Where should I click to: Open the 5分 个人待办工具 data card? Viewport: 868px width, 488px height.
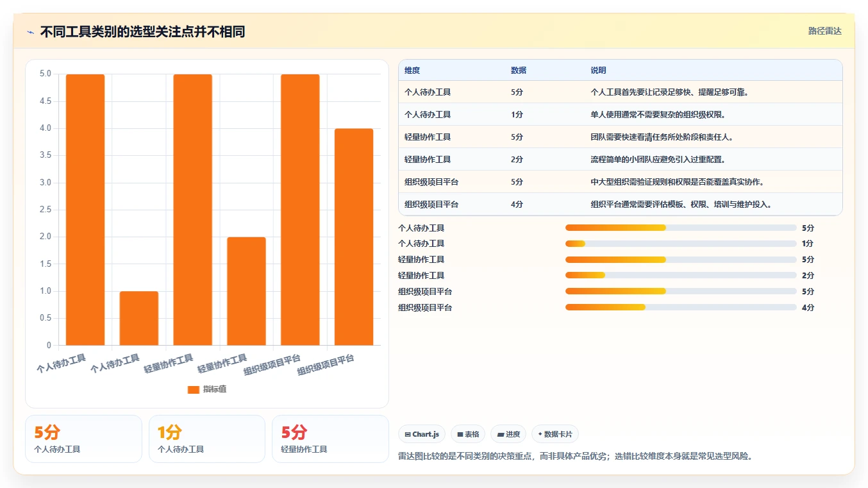[83, 439]
